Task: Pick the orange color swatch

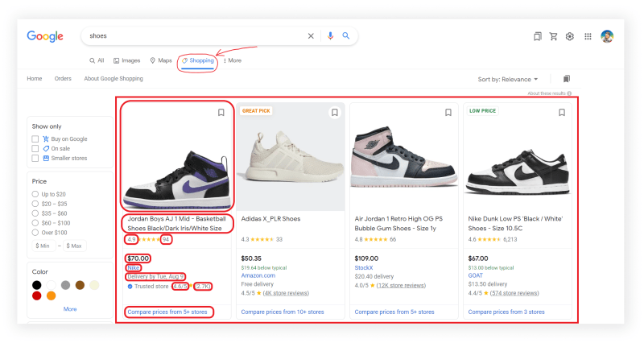Action: (52, 295)
